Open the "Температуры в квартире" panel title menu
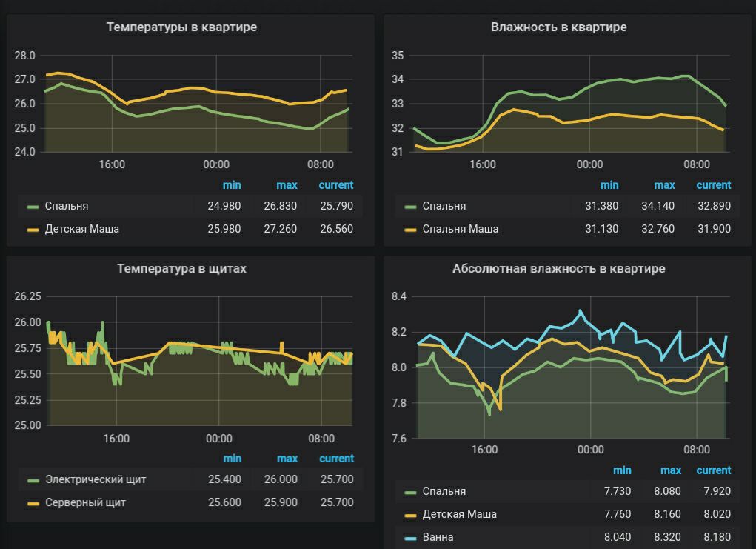Screen dimensions: 756x549 (181, 27)
